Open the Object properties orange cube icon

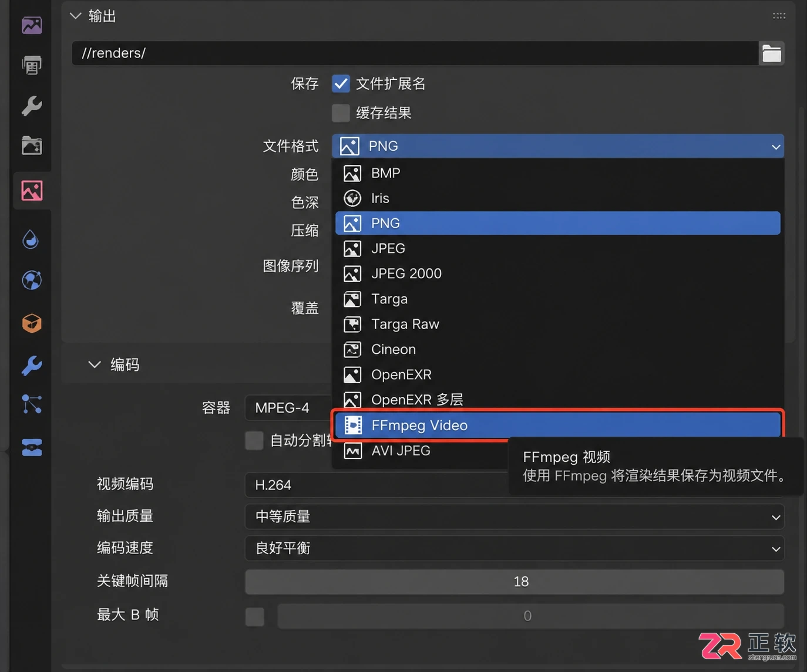click(x=32, y=323)
